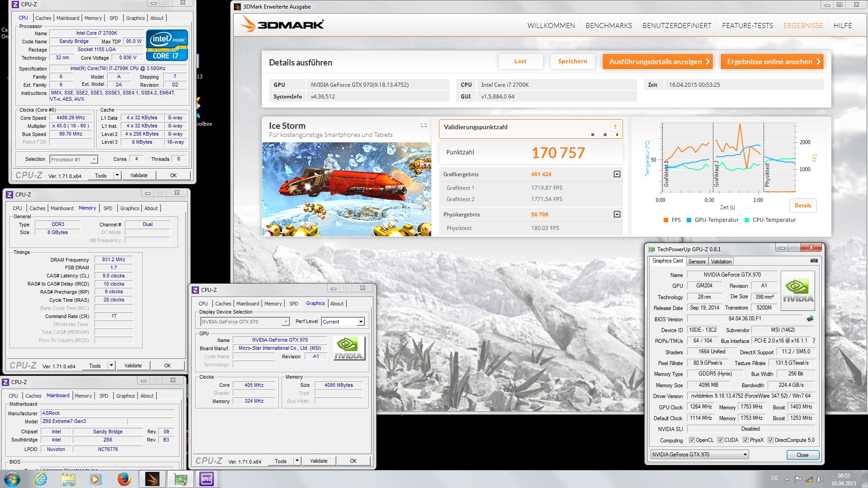Screen dimensions: 868x488
Task: Click the blue GPU-Temperatur legend swatch
Action: [x=689, y=220]
